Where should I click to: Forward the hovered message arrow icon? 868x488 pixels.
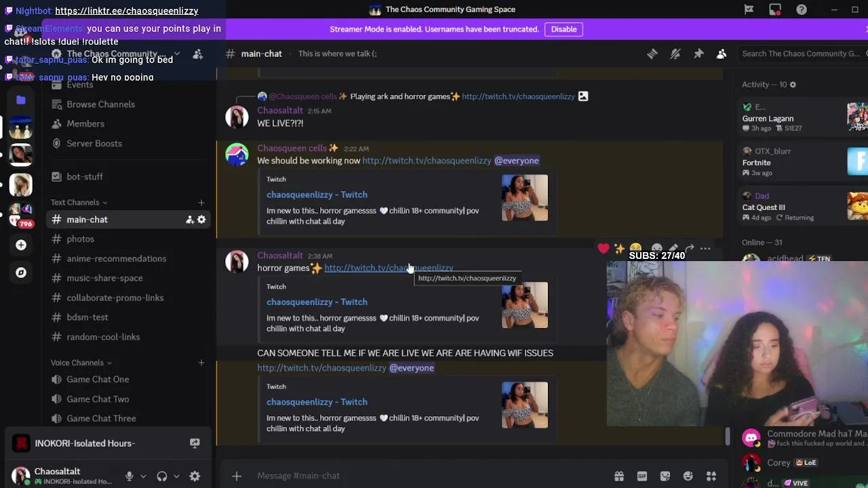689,249
